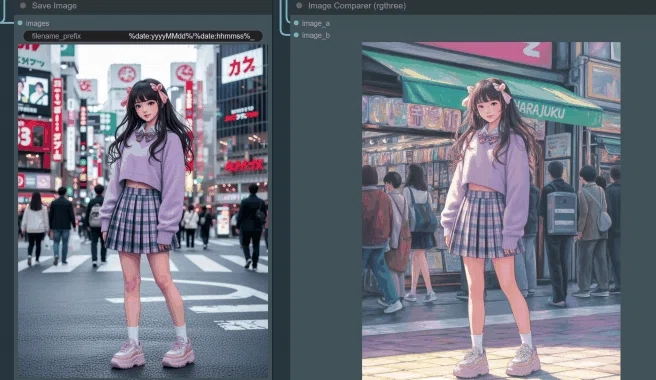This screenshot has width=656, height=380.
Task: Open the Save Image preview with crosswalk
Action: pos(143,211)
